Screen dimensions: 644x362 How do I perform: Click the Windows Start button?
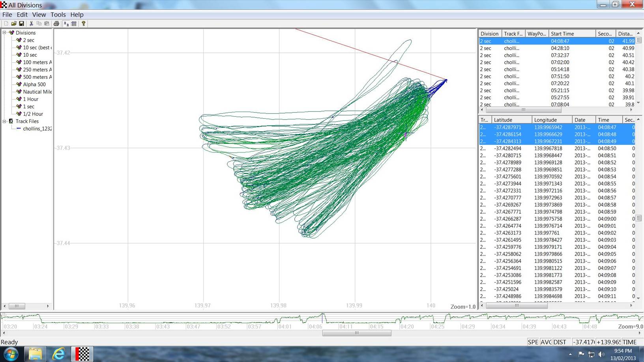coord(11,354)
